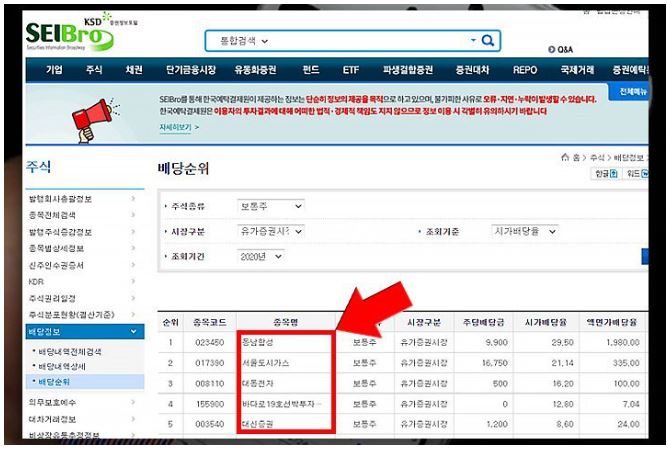Select 배당순위 submenu link
Viewport: 668px width, 450px height.
pyautogui.click(x=54, y=382)
